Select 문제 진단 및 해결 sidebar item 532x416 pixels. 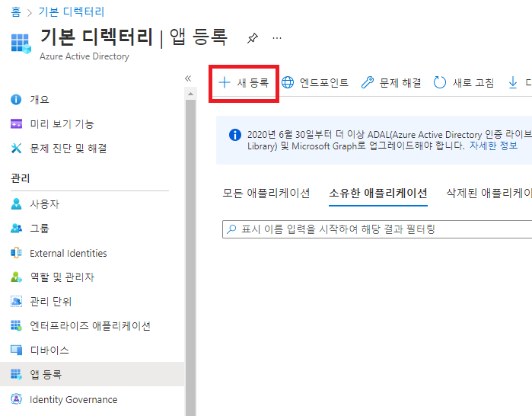tap(68, 149)
